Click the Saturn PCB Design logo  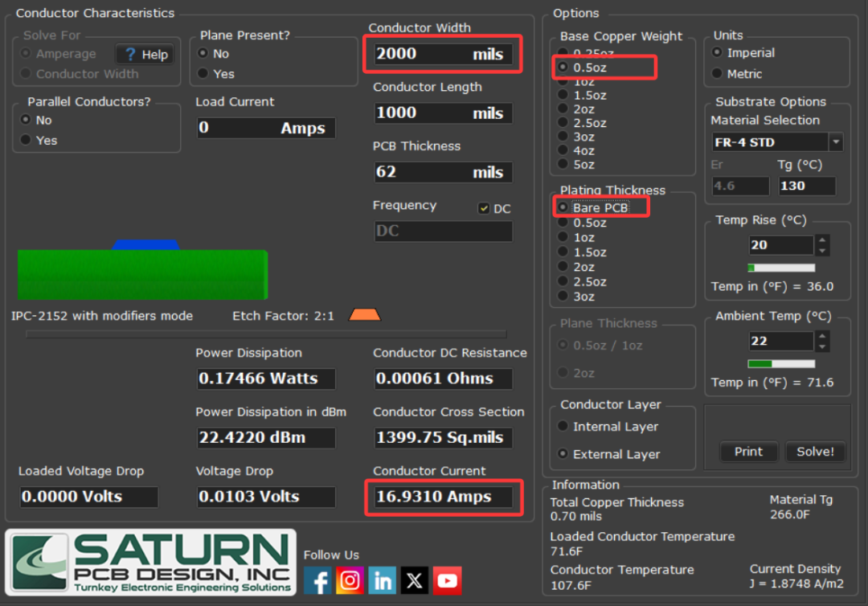(x=151, y=562)
